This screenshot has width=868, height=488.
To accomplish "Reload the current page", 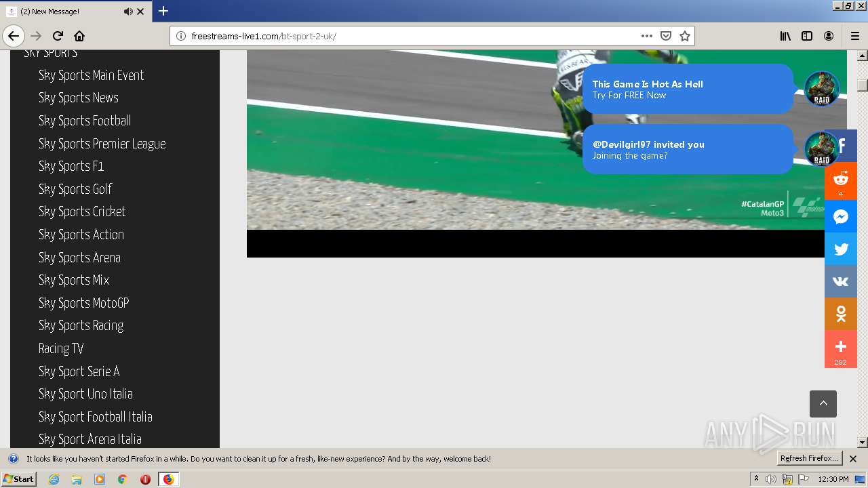I will [x=58, y=36].
